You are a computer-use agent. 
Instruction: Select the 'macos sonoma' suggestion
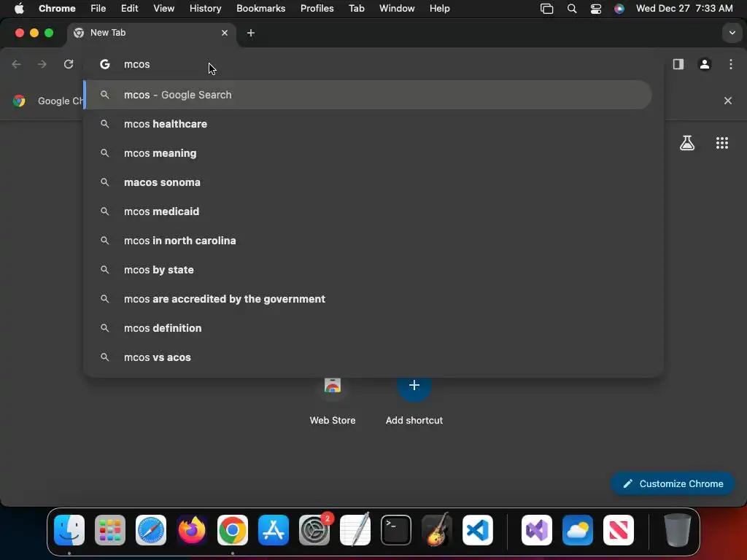[368, 182]
